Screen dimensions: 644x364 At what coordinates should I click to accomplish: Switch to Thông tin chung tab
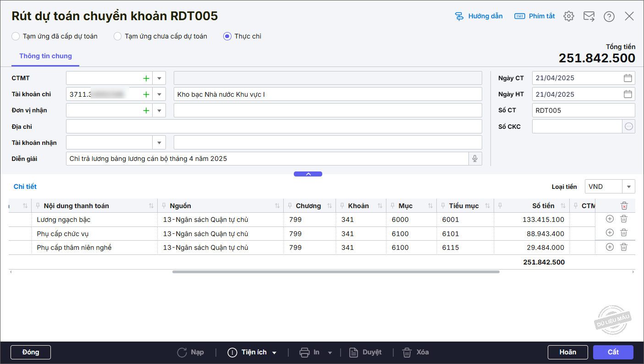[45, 56]
